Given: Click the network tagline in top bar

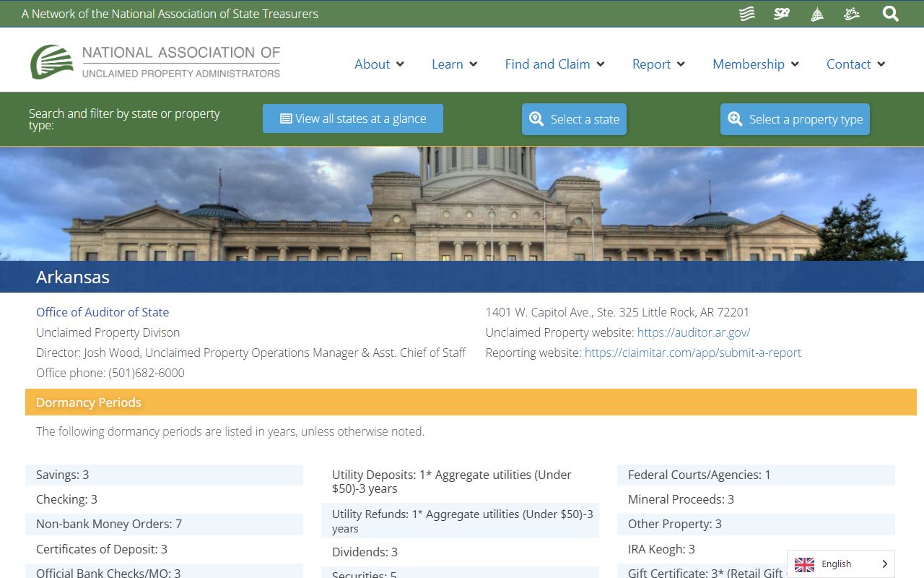Looking at the screenshot, I should (x=170, y=14).
